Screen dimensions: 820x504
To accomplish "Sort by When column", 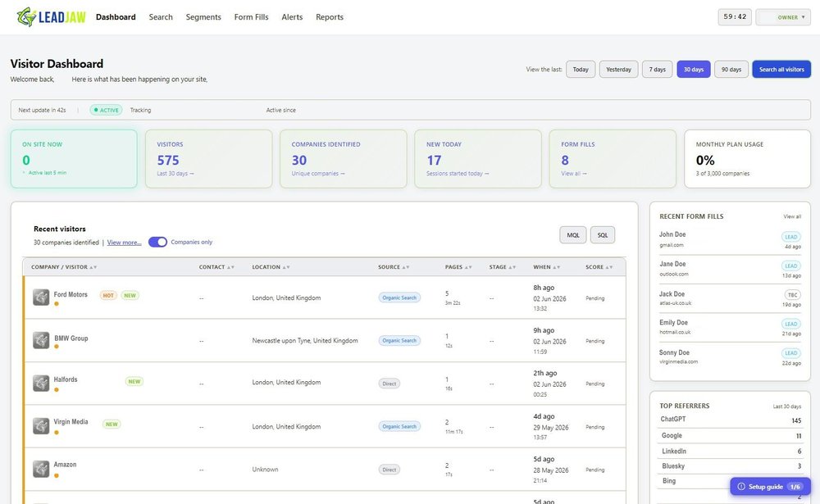I will coord(546,267).
